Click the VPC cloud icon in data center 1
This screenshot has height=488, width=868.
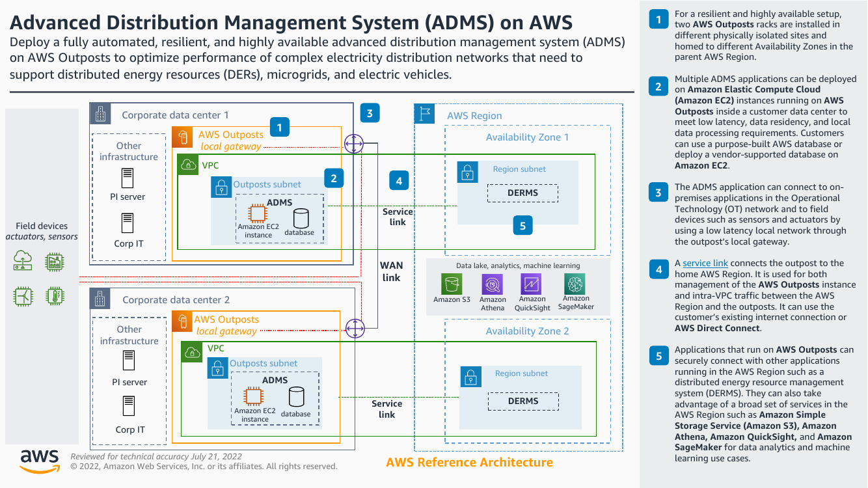pyautogui.click(x=188, y=164)
